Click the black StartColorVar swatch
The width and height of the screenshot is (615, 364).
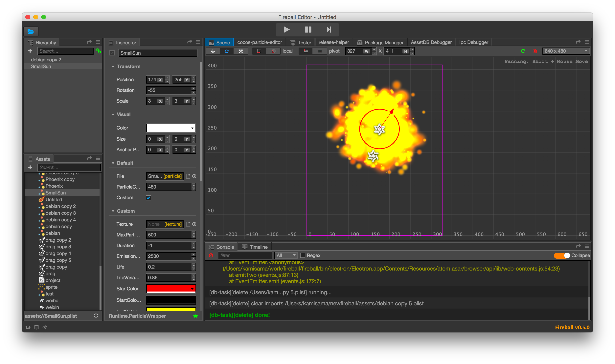[171, 300]
